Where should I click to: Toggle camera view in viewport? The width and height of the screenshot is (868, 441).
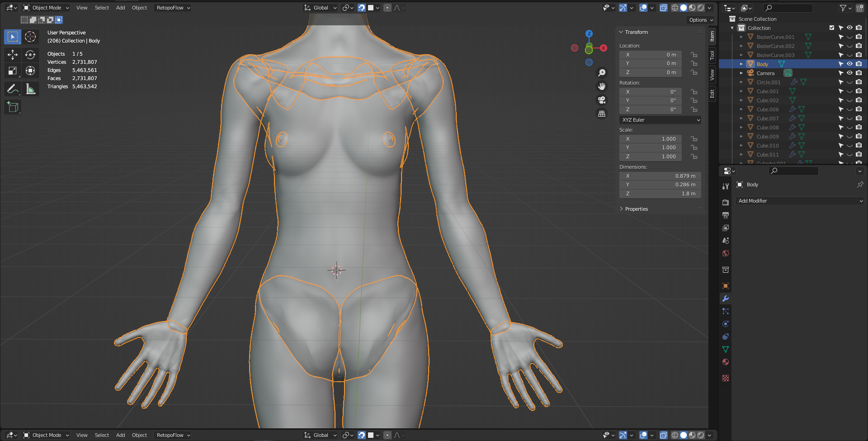coord(602,100)
